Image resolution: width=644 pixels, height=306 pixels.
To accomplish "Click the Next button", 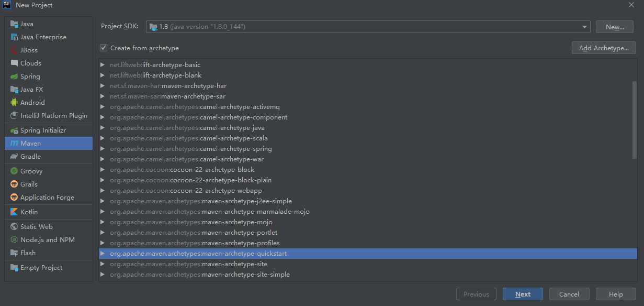I will click(523, 294).
